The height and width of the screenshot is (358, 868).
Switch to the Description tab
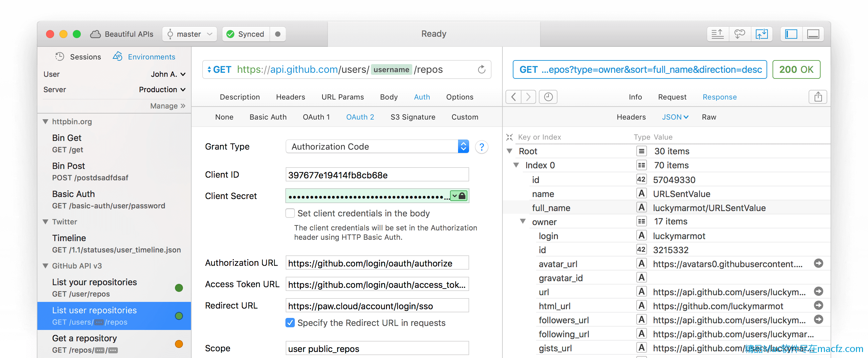click(240, 97)
